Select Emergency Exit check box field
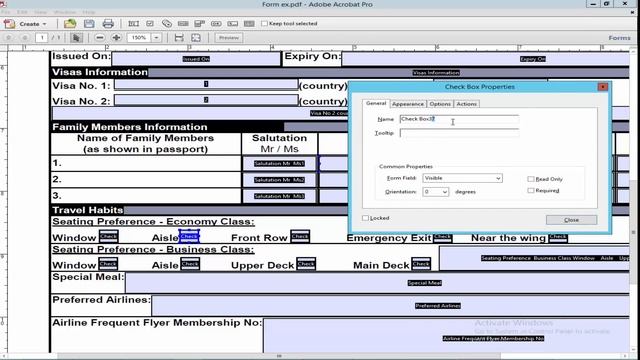Image resolution: width=640 pixels, height=360 pixels. pyautogui.click(x=442, y=237)
